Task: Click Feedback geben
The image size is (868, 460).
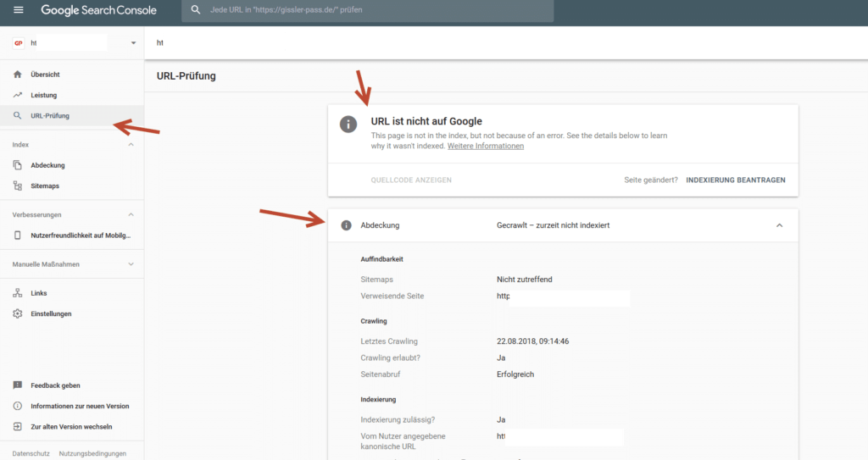Action: [x=55, y=385]
